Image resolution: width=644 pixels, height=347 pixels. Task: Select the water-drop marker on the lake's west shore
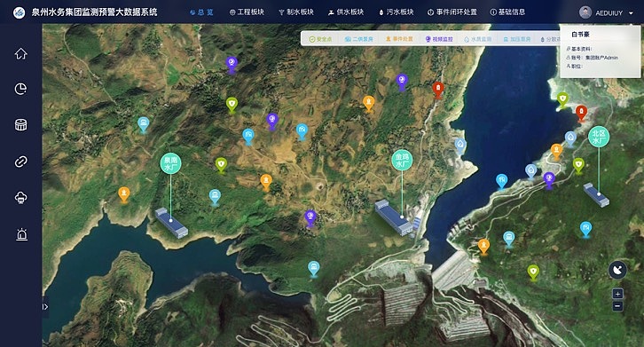[x=460, y=146]
